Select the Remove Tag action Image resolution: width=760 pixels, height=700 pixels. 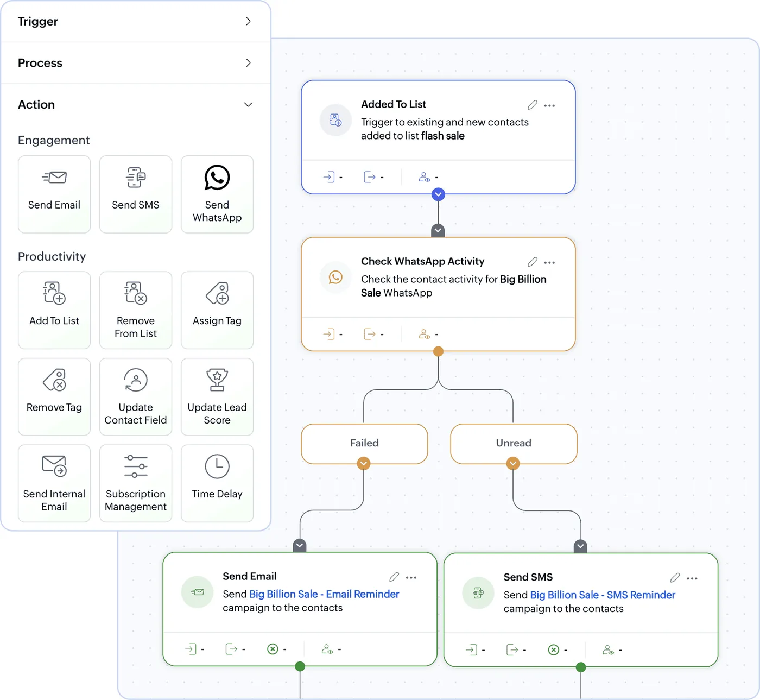pos(54,396)
